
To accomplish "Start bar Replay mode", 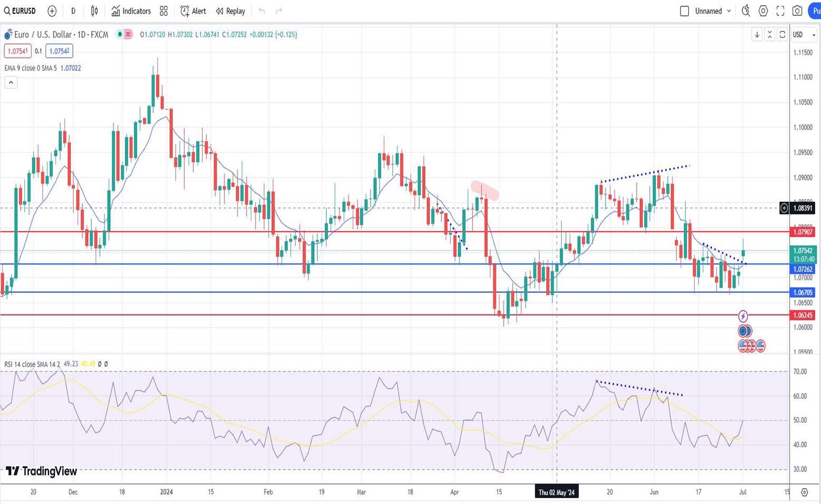I will click(x=230, y=11).
